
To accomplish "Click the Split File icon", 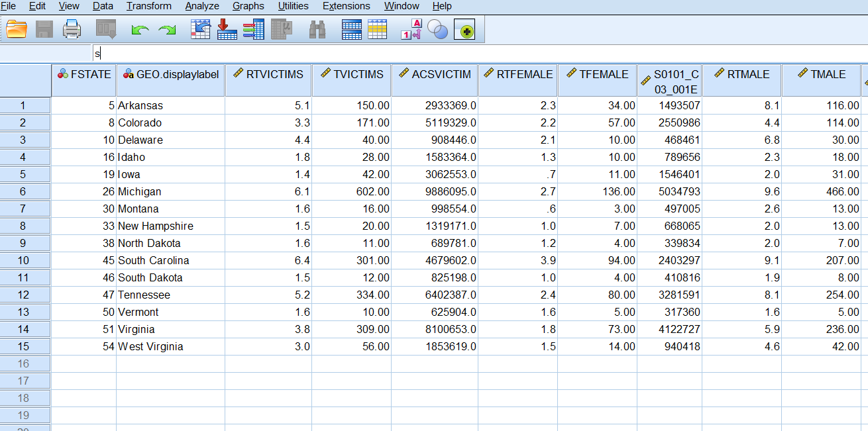I will tap(351, 29).
